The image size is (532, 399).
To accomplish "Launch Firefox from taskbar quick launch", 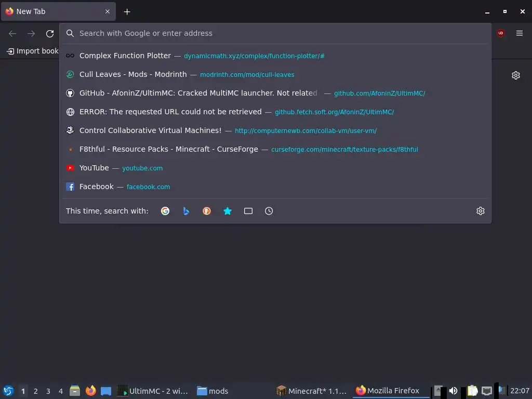I will pyautogui.click(x=90, y=391).
